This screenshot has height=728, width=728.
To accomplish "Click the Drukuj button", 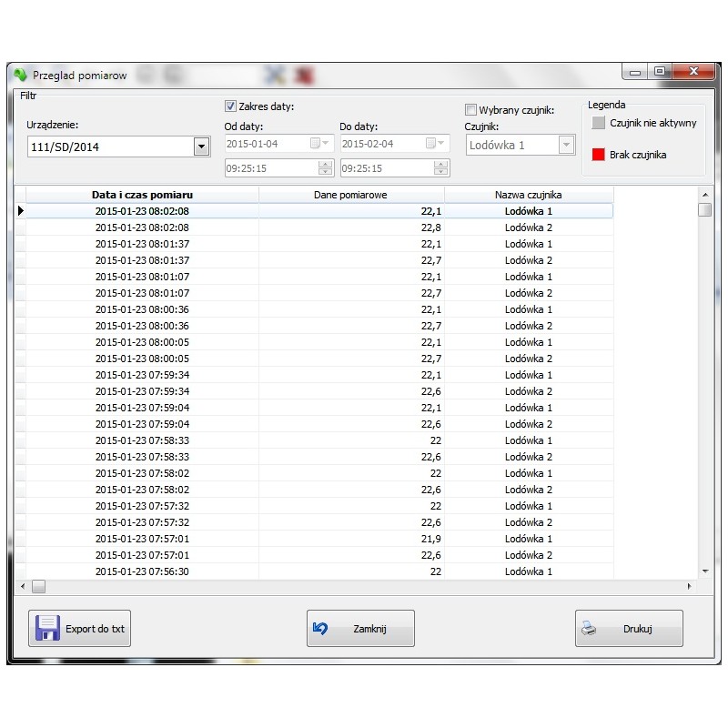I will click(x=629, y=628).
